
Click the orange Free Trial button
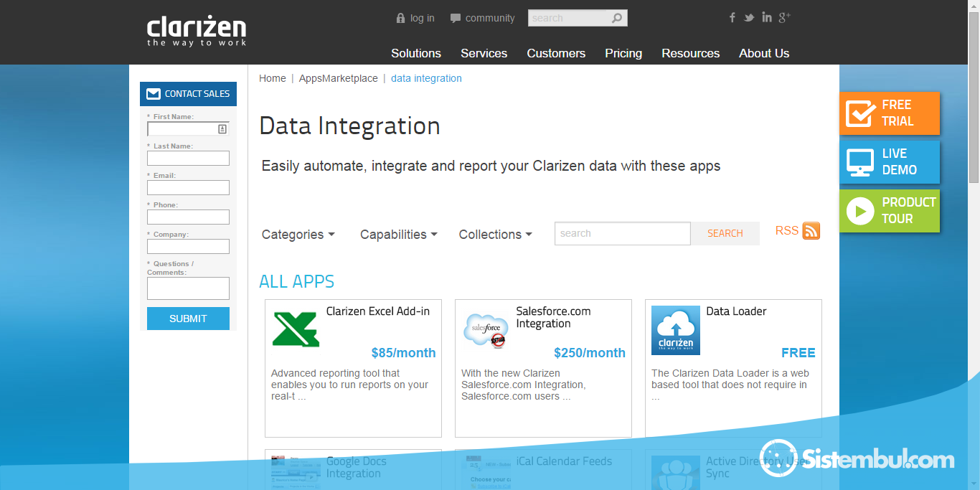(889, 113)
